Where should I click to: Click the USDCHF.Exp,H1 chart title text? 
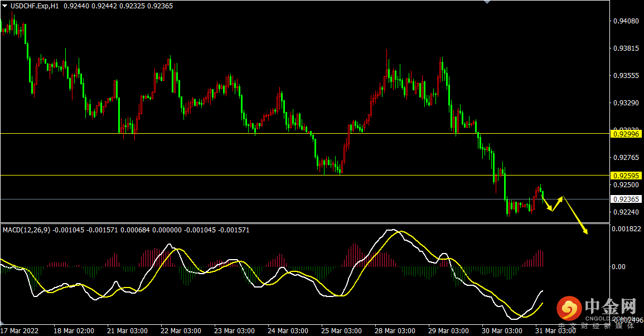(35, 6)
